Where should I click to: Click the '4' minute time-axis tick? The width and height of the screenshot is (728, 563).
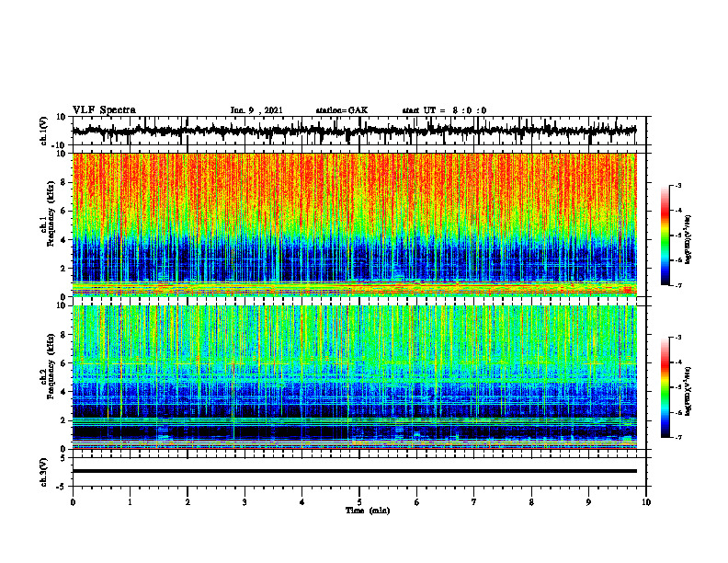[x=302, y=502]
